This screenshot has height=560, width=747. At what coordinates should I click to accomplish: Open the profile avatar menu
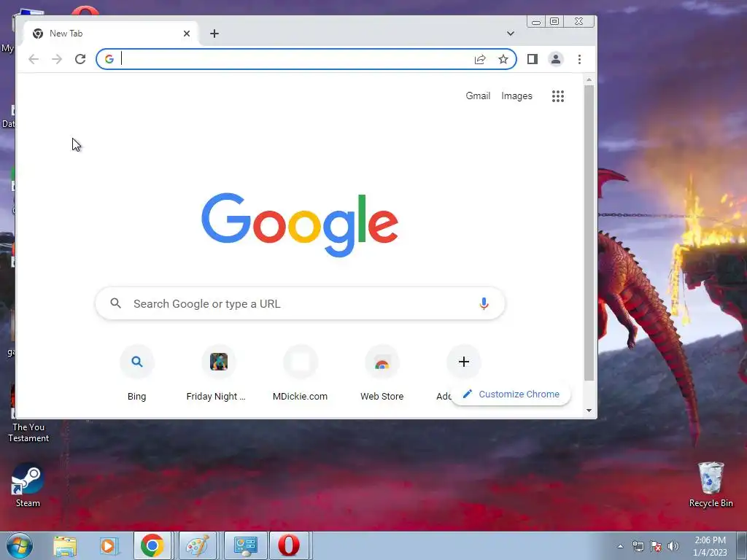(x=555, y=59)
